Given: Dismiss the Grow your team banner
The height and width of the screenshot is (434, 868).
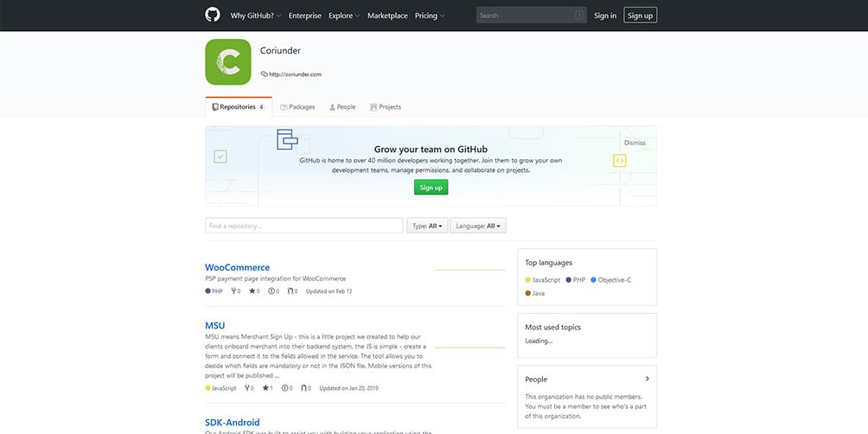Looking at the screenshot, I should pos(635,143).
